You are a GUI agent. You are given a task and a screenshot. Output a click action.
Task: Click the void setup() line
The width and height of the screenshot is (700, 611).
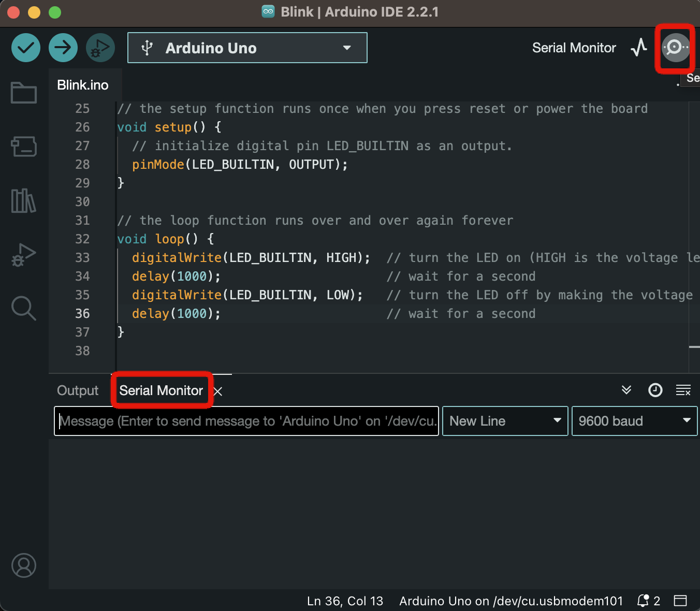(x=169, y=127)
